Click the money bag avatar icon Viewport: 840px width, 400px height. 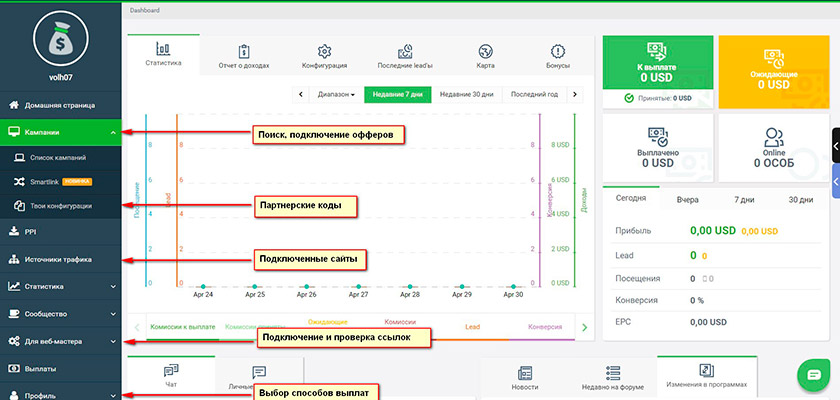point(60,39)
